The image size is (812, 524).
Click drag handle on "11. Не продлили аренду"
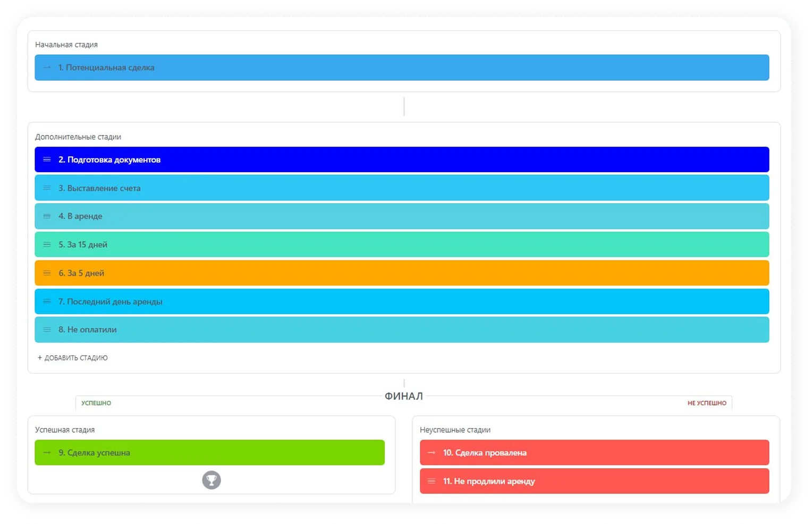[x=432, y=481]
